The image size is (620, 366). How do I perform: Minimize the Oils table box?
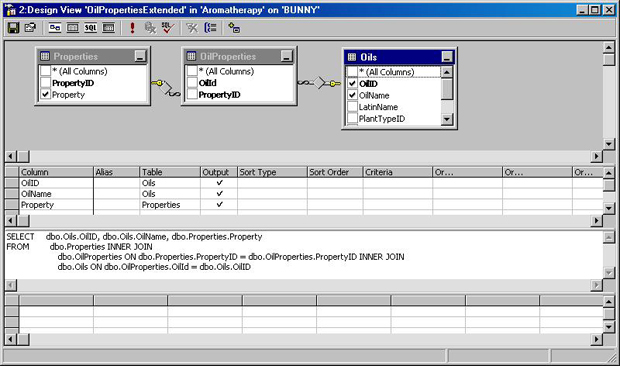pyautogui.click(x=447, y=57)
